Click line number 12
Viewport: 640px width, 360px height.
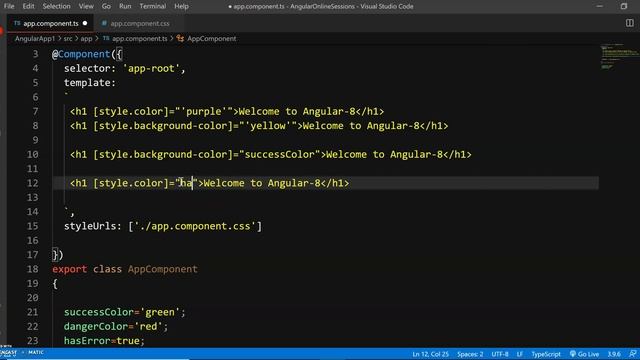32,183
